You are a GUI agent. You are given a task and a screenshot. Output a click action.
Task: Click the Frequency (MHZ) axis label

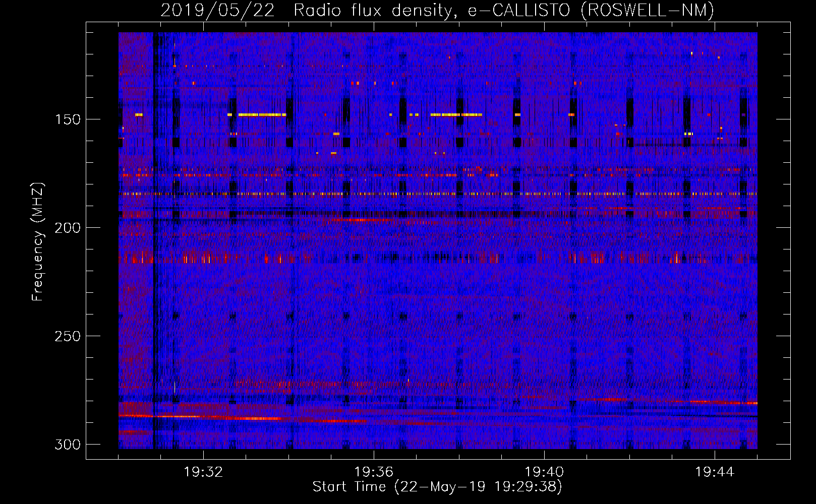click(37, 241)
